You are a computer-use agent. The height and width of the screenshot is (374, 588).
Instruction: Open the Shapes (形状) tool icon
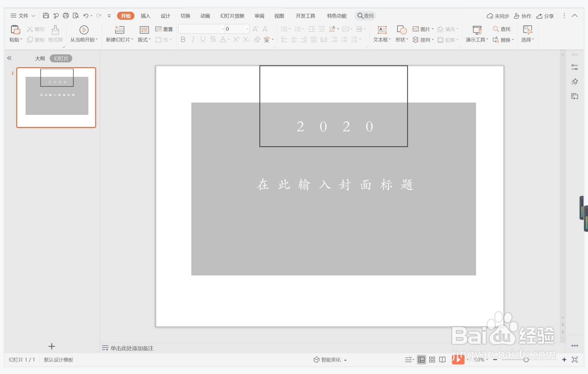401,30
